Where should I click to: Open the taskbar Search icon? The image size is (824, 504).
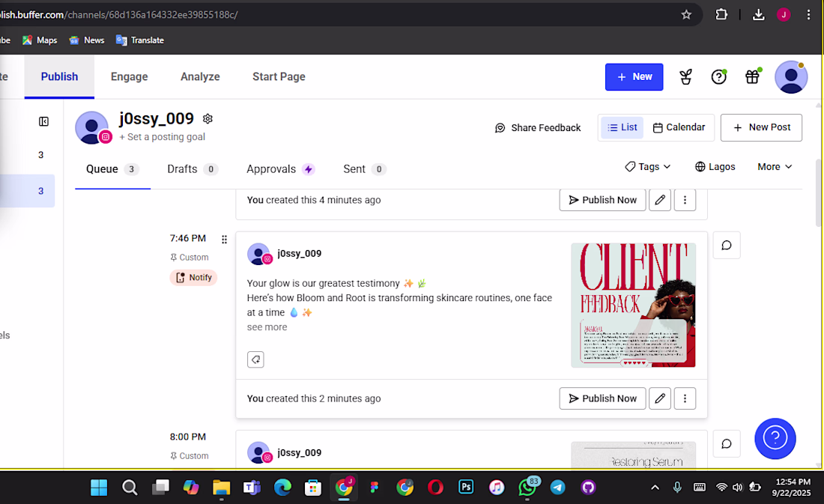[130, 488]
